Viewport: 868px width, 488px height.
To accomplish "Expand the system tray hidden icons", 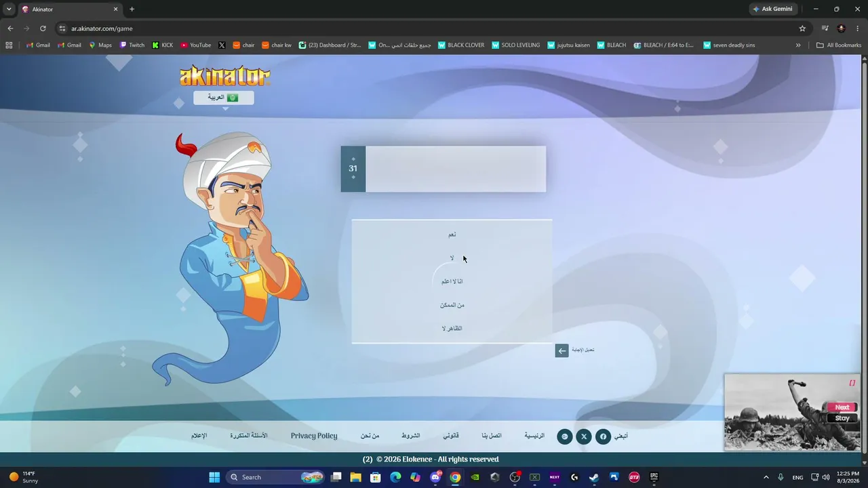I will click(766, 477).
